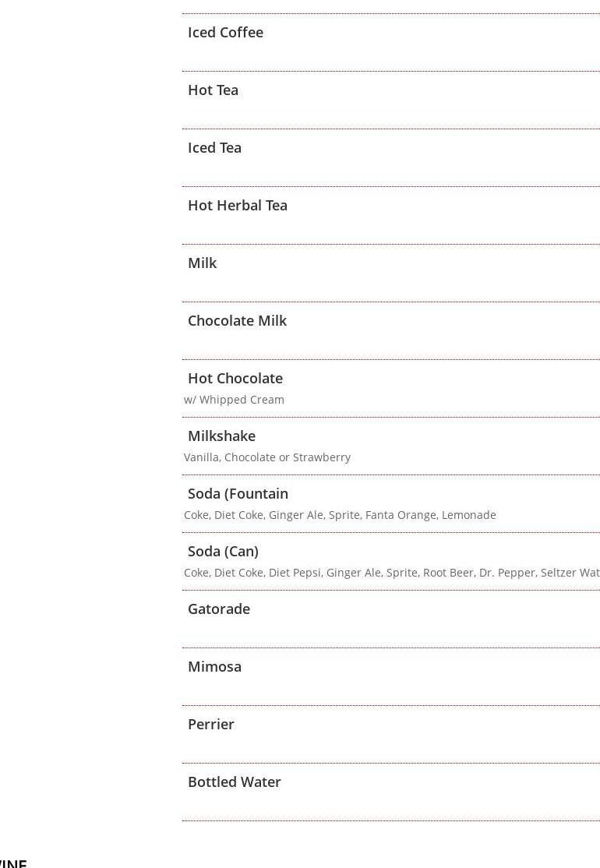Choose the Soda (Fountain item
Image resolution: width=600 pixels, height=868 pixels.
(238, 493)
